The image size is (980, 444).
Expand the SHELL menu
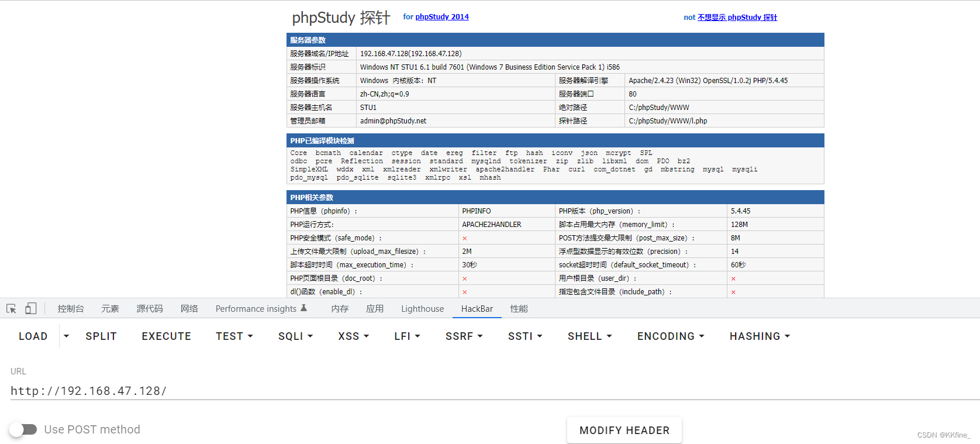tap(589, 336)
